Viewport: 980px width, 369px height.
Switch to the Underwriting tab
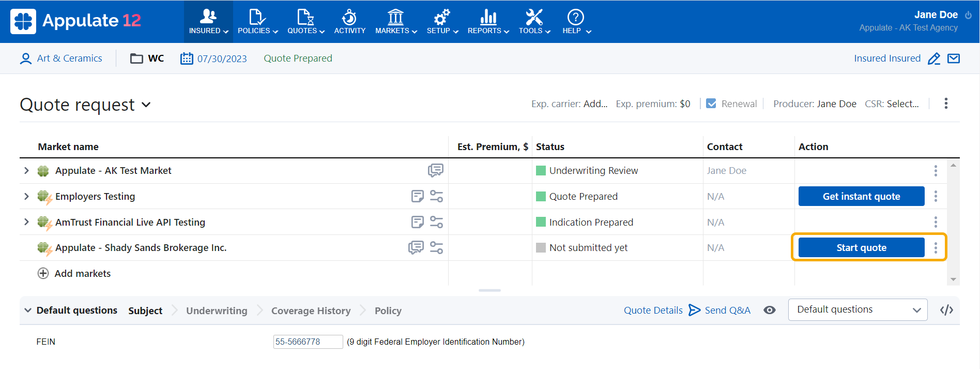217,311
